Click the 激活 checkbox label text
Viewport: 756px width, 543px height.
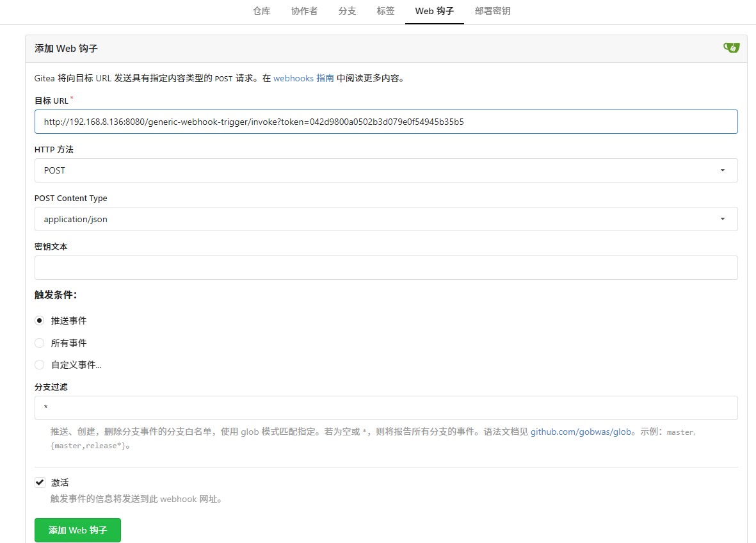pyautogui.click(x=60, y=483)
